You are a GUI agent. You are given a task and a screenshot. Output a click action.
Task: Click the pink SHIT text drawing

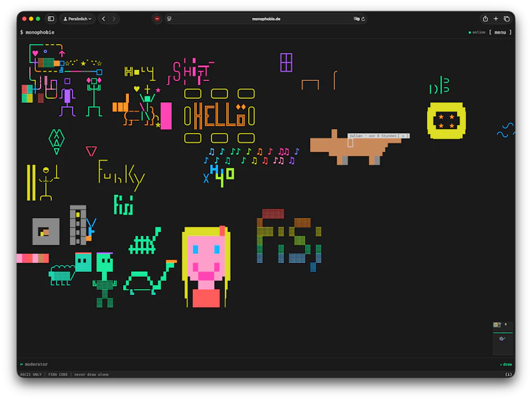tap(191, 72)
